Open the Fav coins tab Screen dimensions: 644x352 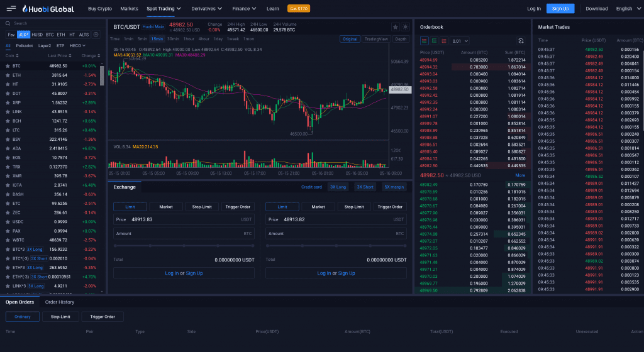(11, 35)
